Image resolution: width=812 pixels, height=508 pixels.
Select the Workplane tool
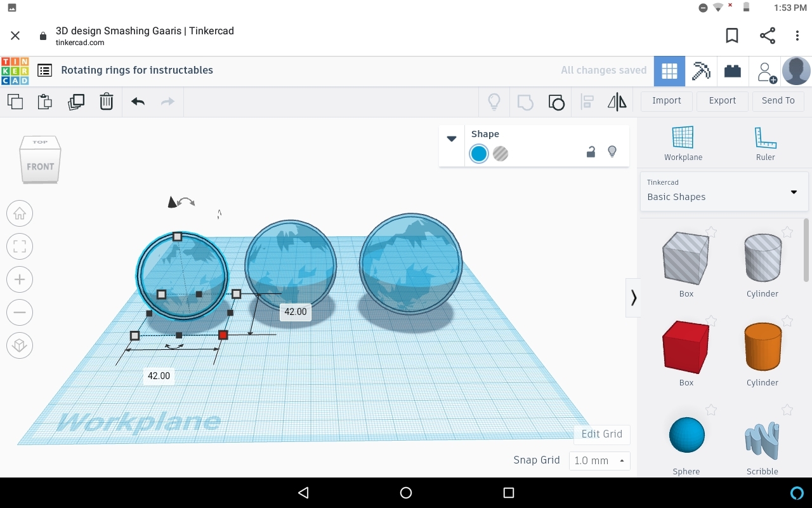pos(683,144)
